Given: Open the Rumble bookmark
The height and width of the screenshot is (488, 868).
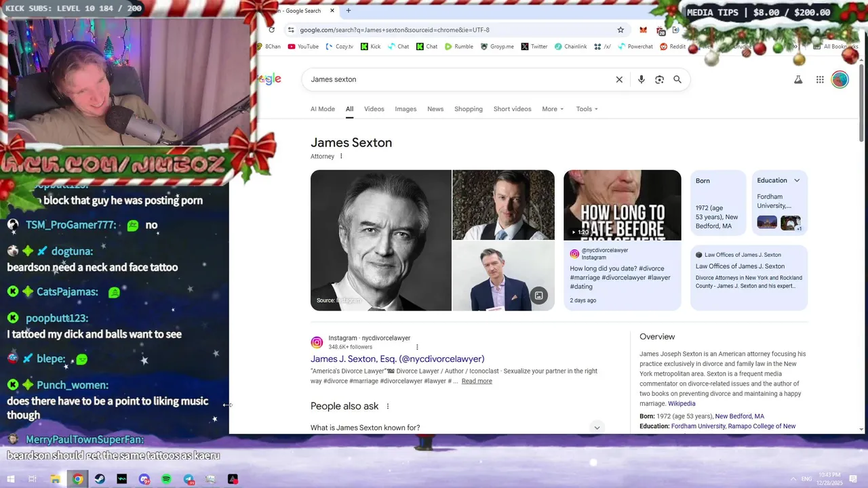Looking at the screenshot, I should pos(459,47).
